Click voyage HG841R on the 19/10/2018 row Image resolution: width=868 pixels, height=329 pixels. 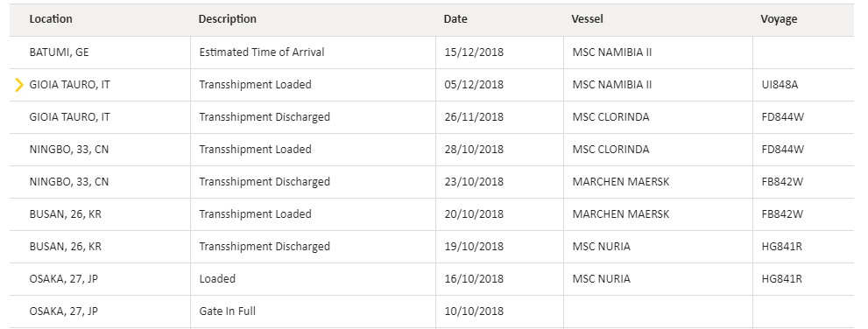[x=781, y=247]
